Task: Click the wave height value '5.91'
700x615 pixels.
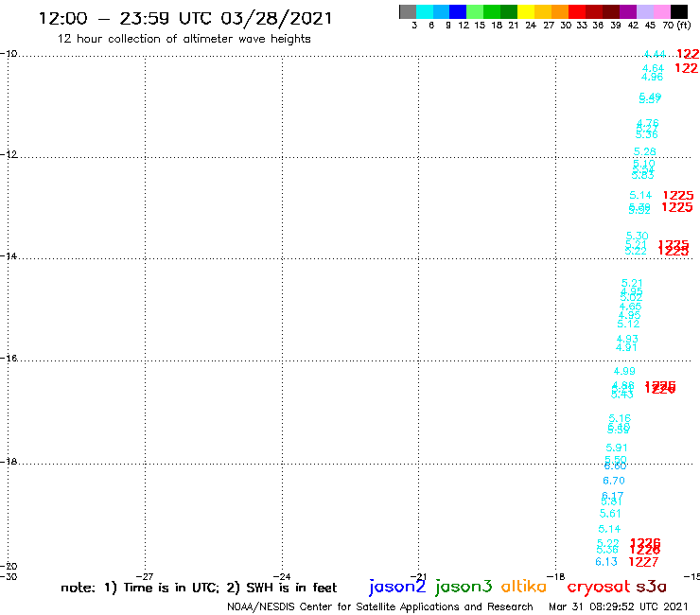Action: point(617,448)
